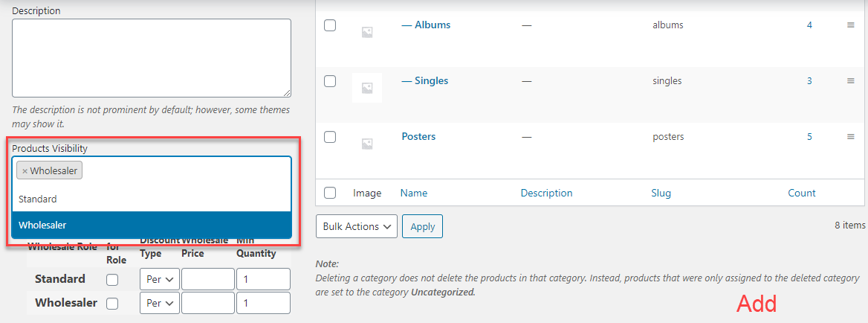The image size is (868, 323).
Task: Open the Bulk Actions dropdown
Action: (357, 226)
